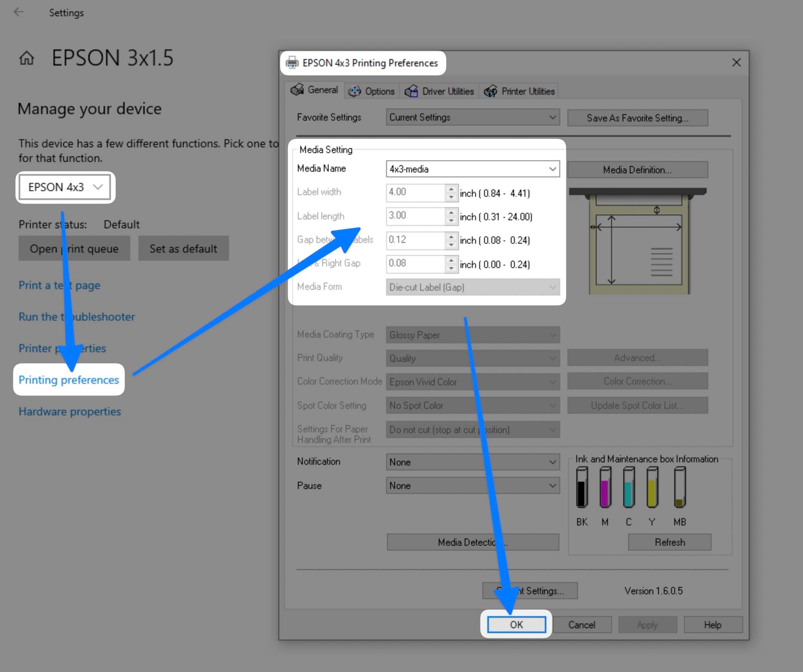Click the magenta M ink level indicator
Viewport: 803px width, 672px height.
pyautogui.click(x=605, y=487)
